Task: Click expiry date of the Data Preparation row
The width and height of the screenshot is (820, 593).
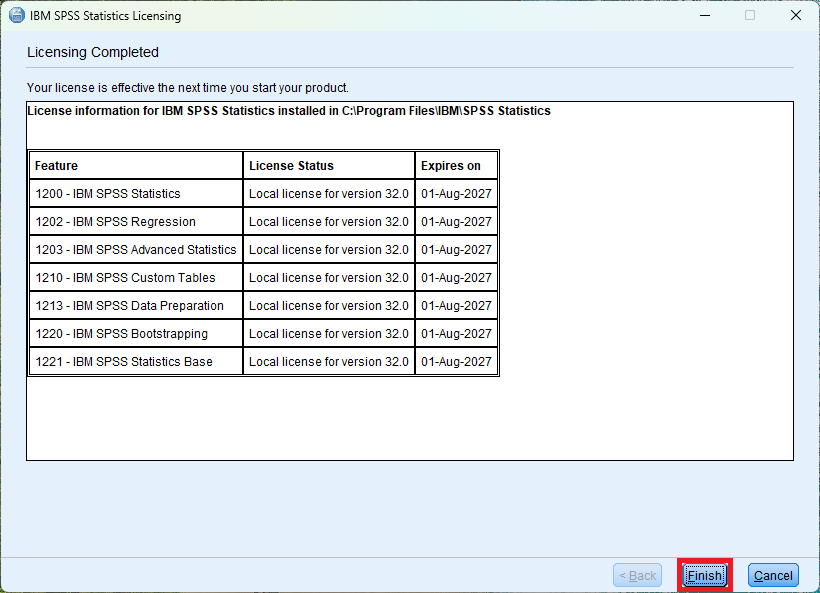Action: (457, 305)
